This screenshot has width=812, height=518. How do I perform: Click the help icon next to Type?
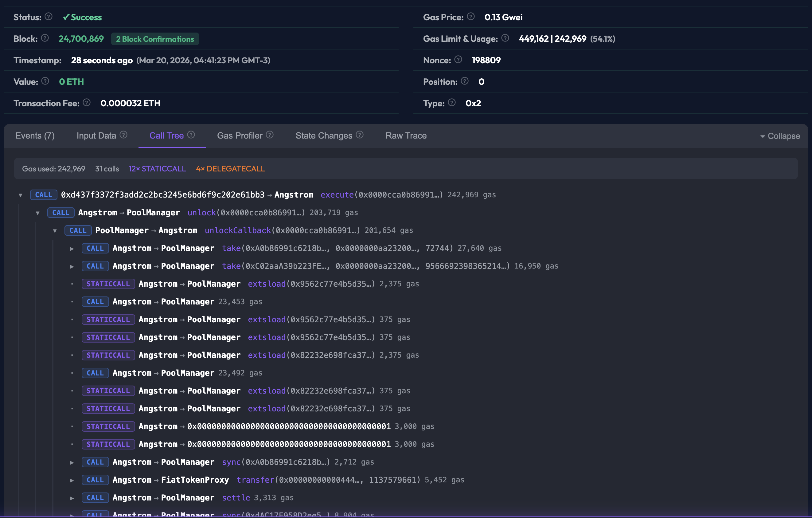(452, 103)
